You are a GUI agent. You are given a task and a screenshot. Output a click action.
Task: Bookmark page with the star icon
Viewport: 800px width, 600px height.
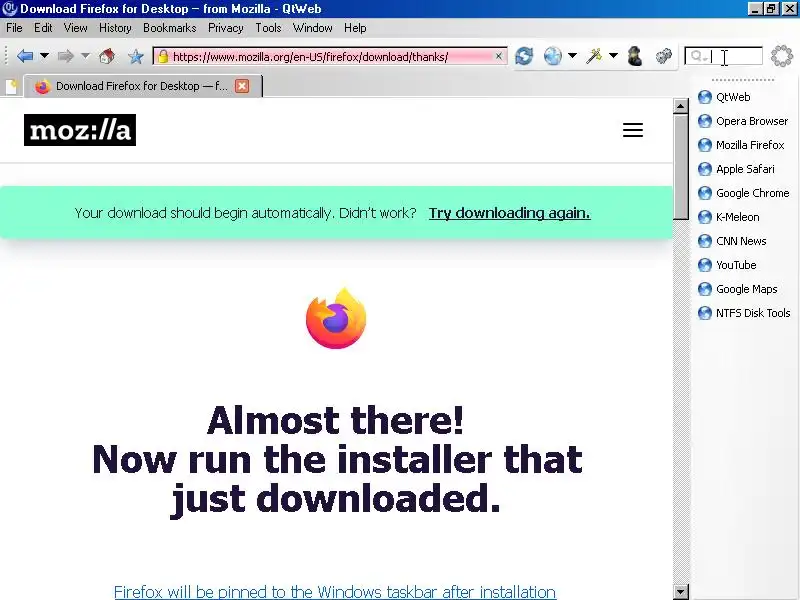[135, 56]
